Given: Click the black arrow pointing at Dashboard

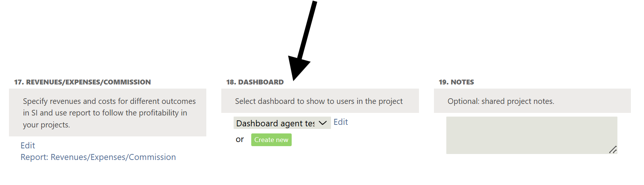Looking at the screenshot, I should point(299,64).
